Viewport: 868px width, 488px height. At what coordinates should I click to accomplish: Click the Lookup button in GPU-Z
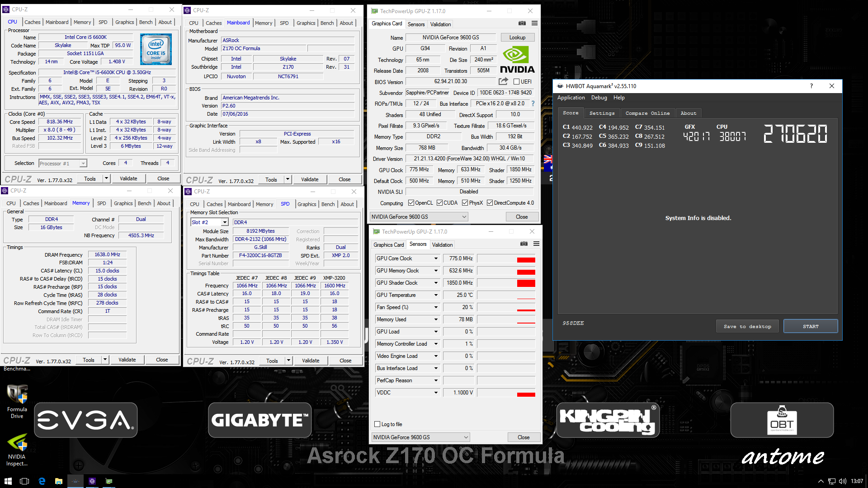pyautogui.click(x=517, y=38)
